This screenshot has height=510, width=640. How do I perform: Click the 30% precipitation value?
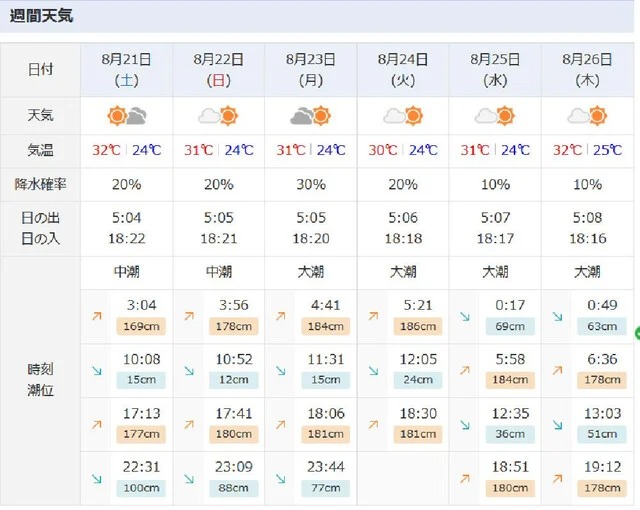tap(310, 185)
